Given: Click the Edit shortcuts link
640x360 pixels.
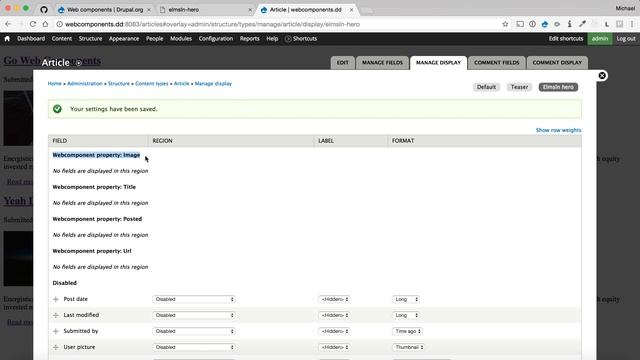Looking at the screenshot, I should (566, 39).
